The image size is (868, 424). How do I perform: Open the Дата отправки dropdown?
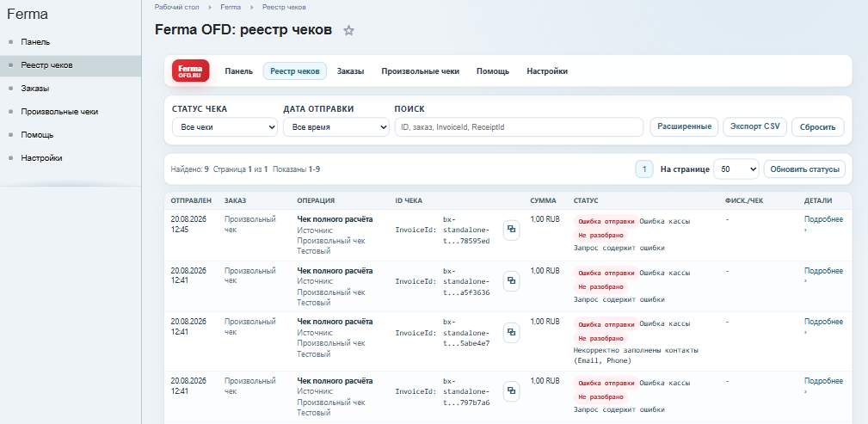(x=336, y=126)
